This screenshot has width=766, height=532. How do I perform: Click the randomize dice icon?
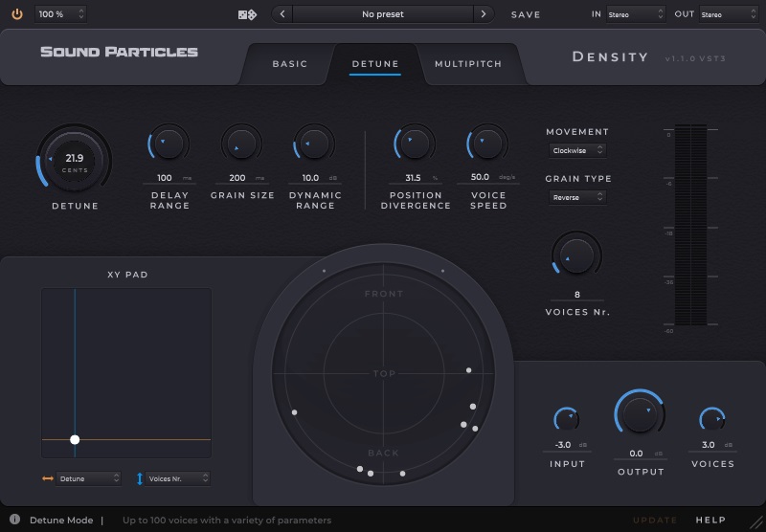pyautogui.click(x=246, y=14)
